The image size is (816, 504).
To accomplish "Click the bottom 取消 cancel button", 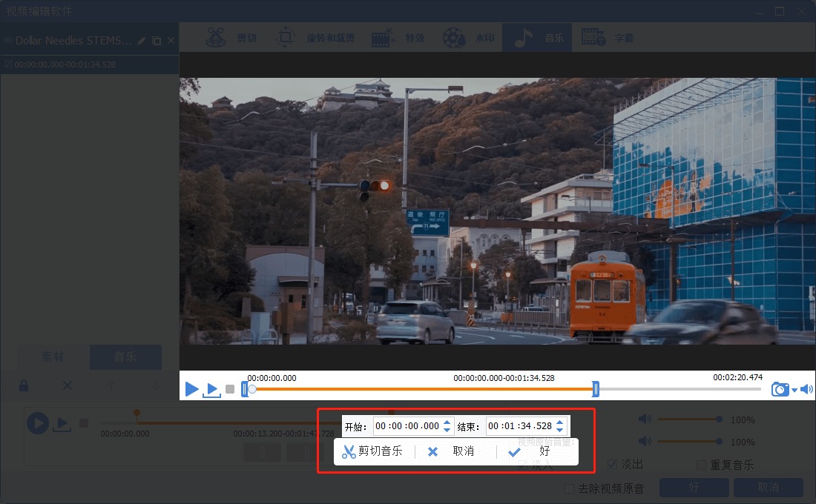I will click(768, 488).
